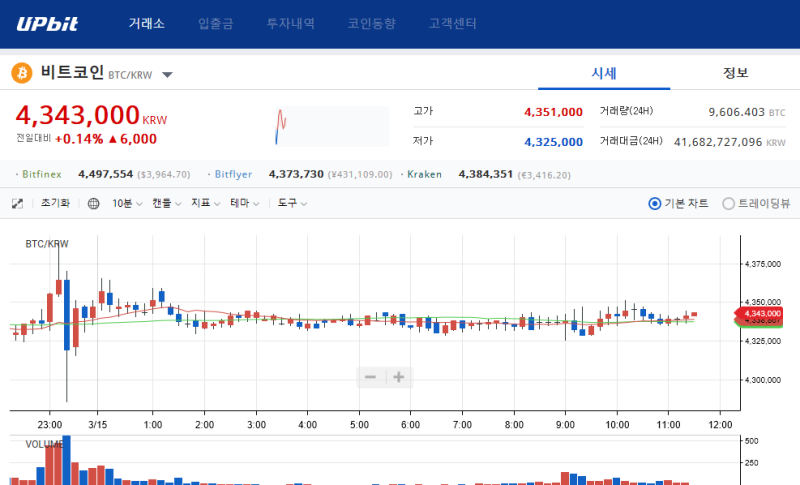Click the Bitflyer price 4,373,730

pyautogui.click(x=296, y=174)
